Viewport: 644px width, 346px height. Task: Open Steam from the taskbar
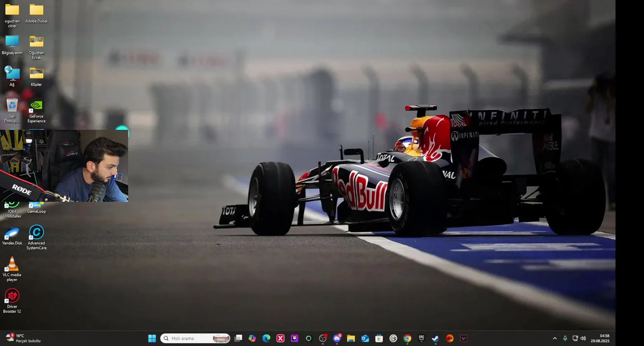click(435, 338)
